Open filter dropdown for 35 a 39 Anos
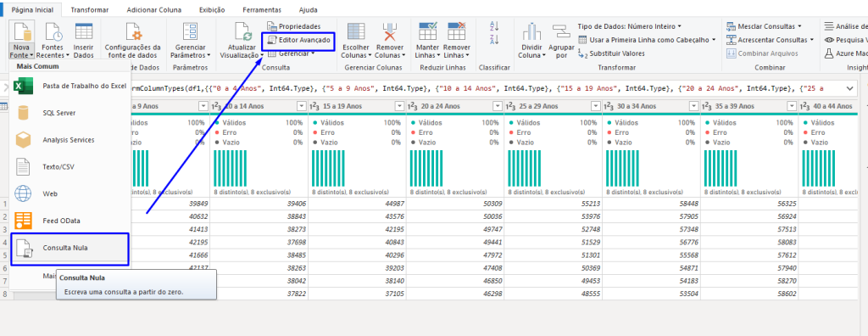Image resolution: width=868 pixels, height=336 pixels. click(792, 106)
